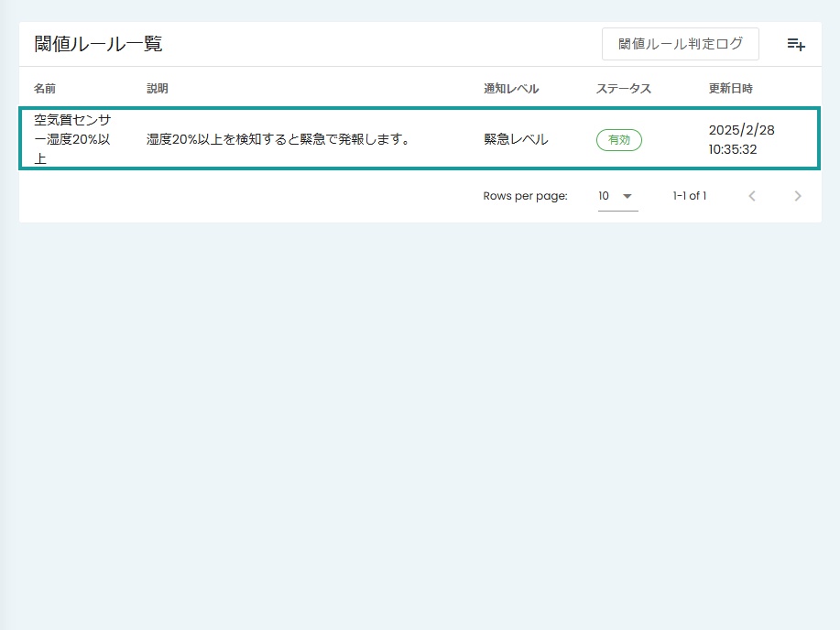840x630 pixels.
Task: Click the ステータス column header
Action: click(x=623, y=88)
